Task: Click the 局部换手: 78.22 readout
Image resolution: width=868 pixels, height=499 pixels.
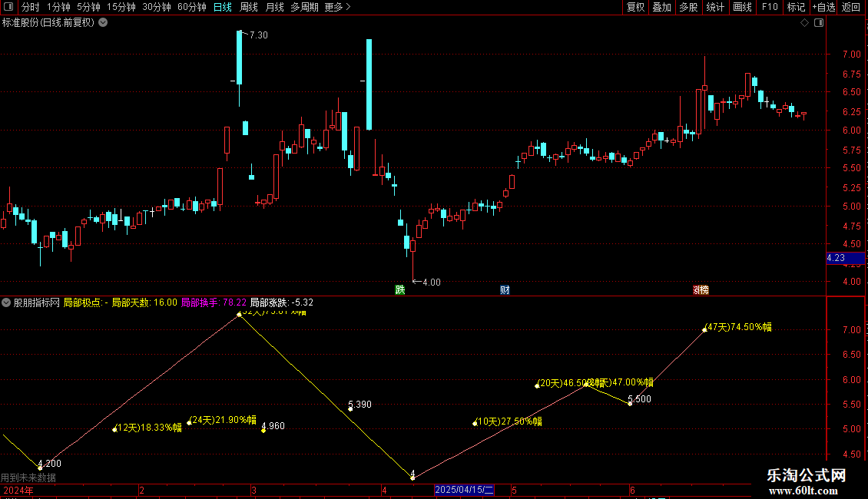Action: (214, 302)
